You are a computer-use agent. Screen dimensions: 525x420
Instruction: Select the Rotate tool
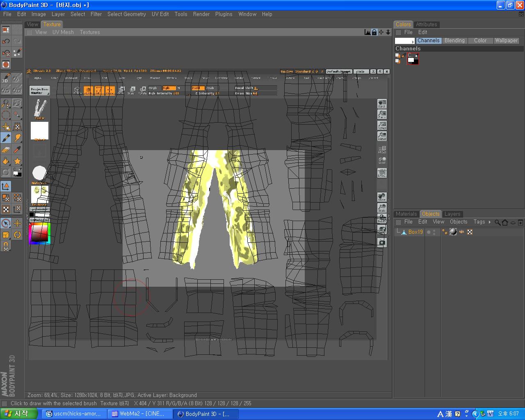tap(17, 235)
